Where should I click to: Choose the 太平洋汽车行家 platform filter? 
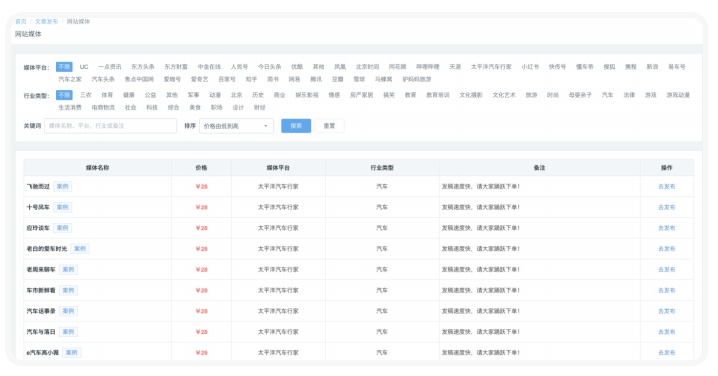(x=491, y=67)
